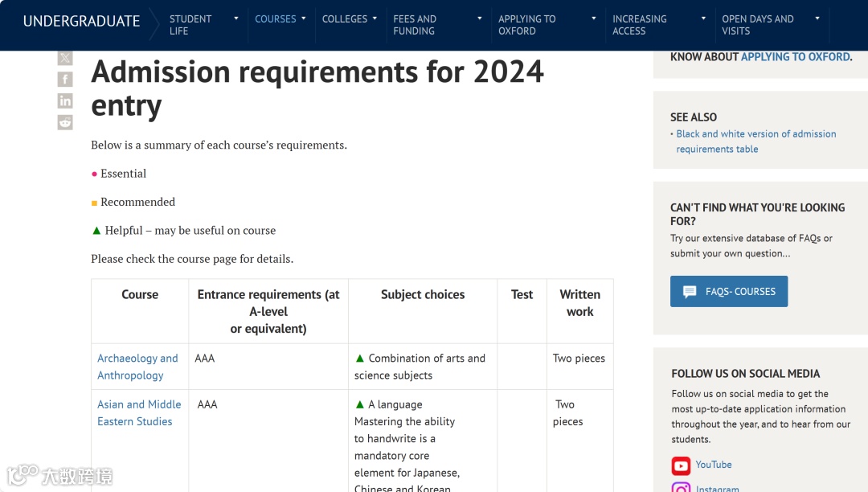Select Courses in the navigation bar
The width and height of the screenshot is (868, 492).
276,18
